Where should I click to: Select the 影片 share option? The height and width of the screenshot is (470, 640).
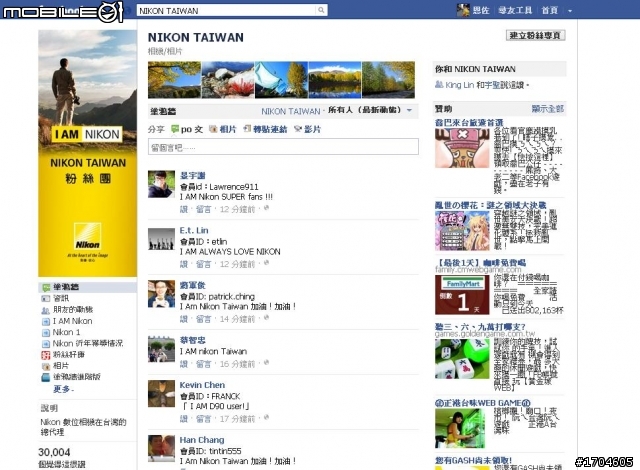(307, 129)
